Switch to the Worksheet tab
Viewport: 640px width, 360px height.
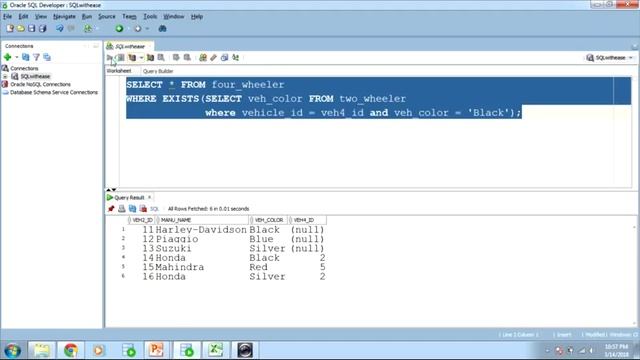pyautogui.click(x=119, y=71)
